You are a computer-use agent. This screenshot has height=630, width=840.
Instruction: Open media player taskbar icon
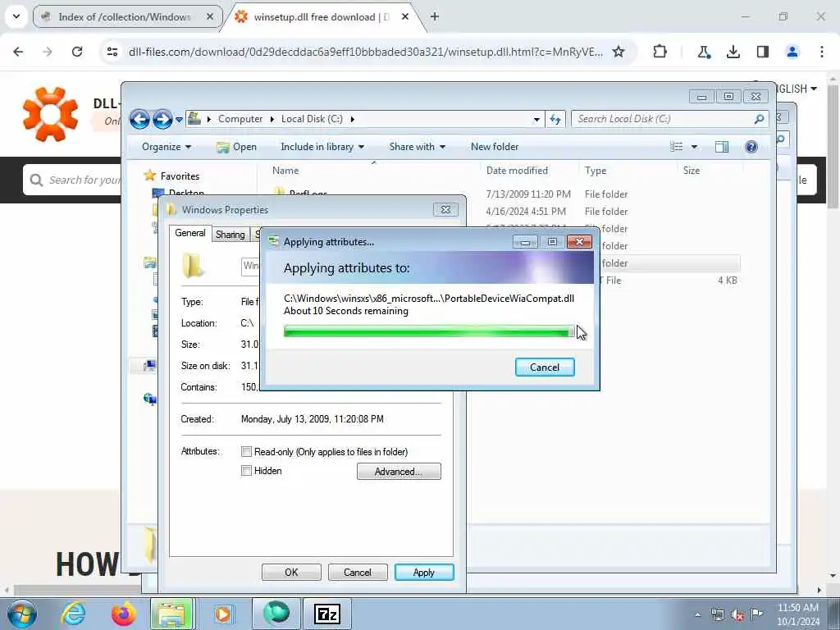[223, 614]
